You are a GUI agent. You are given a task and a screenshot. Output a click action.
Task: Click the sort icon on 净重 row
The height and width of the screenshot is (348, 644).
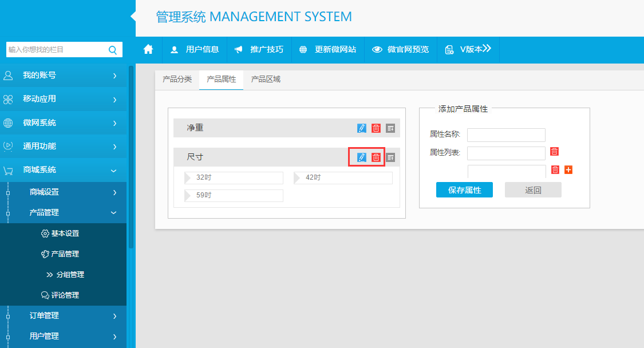tap(390, 128)
